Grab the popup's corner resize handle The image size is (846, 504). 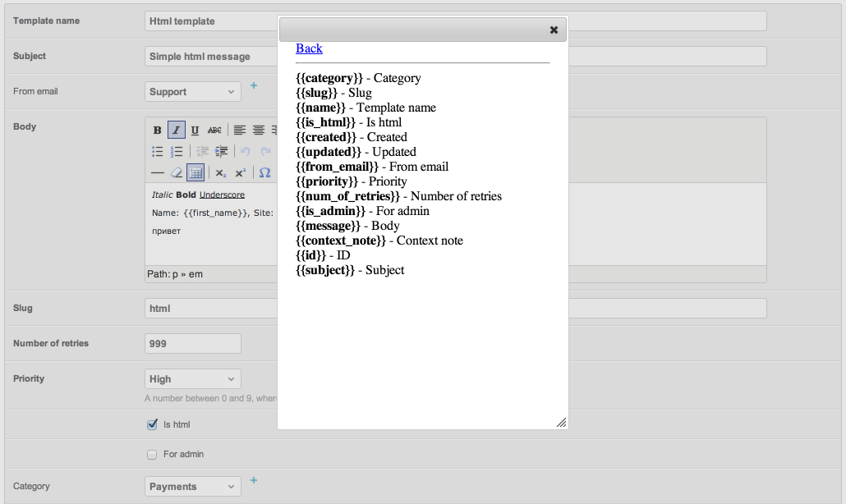point(561,423)
